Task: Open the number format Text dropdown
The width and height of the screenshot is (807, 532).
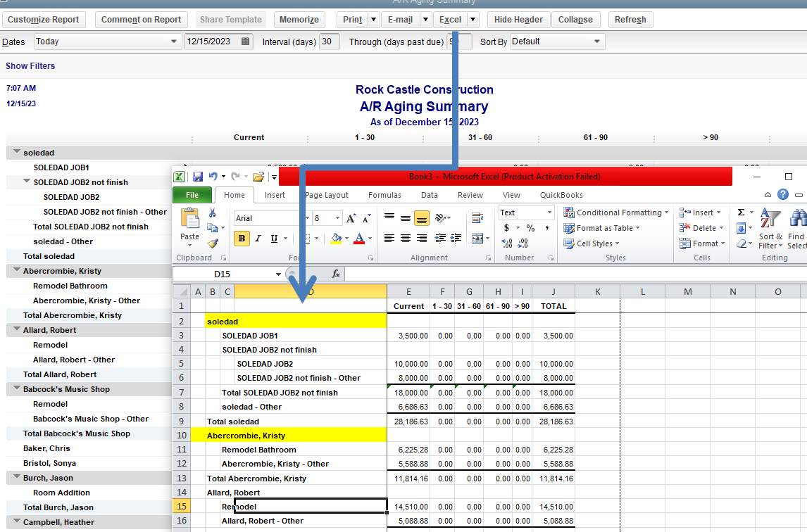Action: (x=549, y=213)
